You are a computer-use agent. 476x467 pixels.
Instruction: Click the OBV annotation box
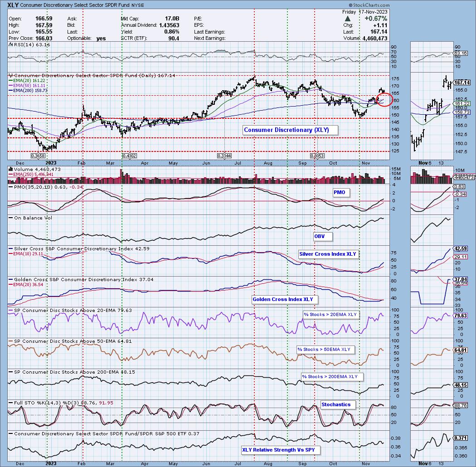323,237
